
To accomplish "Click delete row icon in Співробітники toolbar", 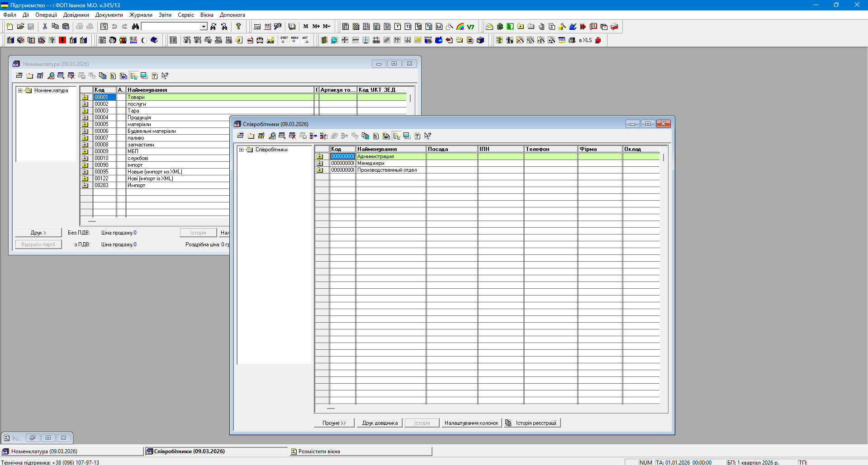I will click(292, 136).
